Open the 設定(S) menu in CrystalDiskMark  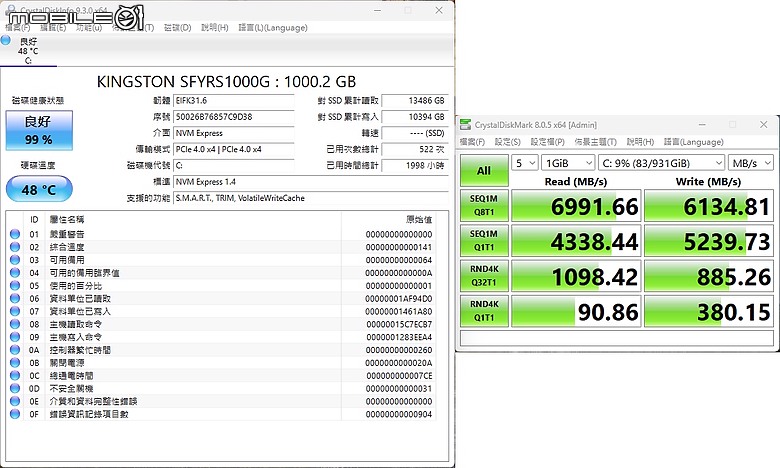coord(507,142)
